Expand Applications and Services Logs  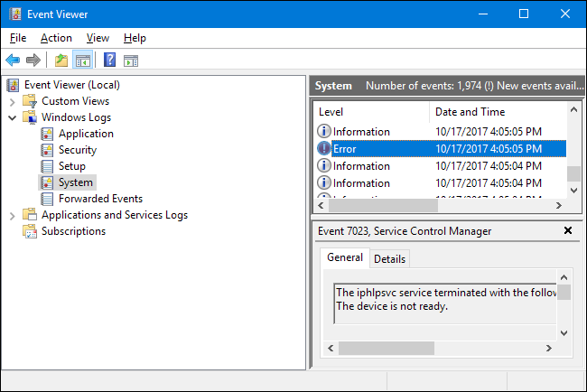12,215
